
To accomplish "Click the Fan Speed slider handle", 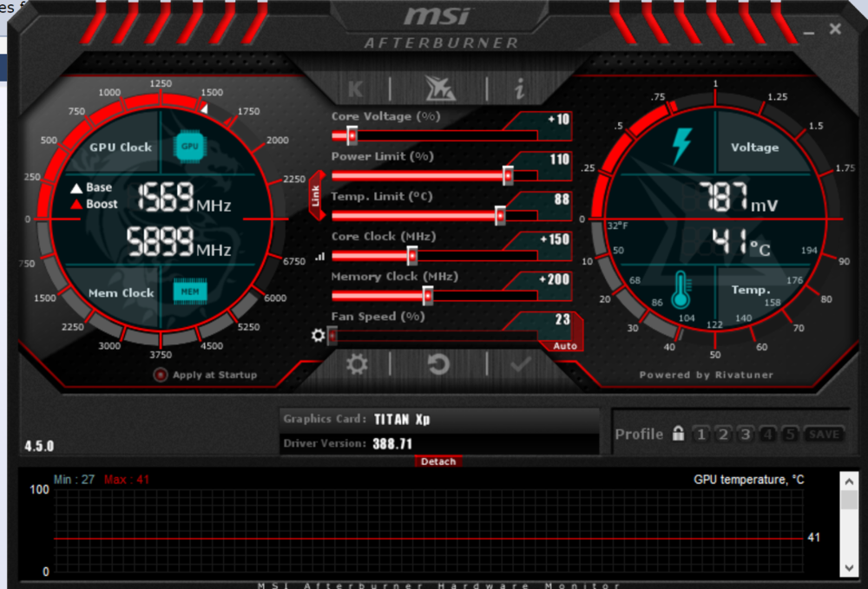I will pos(332,336).
